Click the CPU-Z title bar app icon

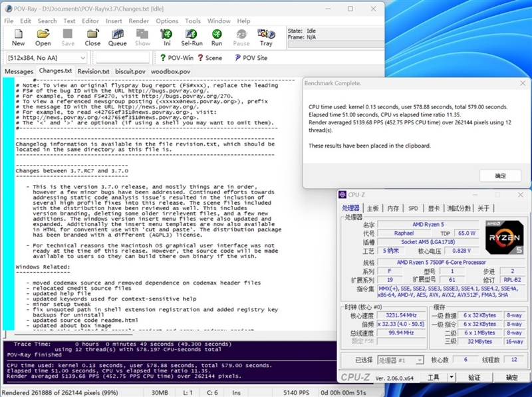pos(342,195)
